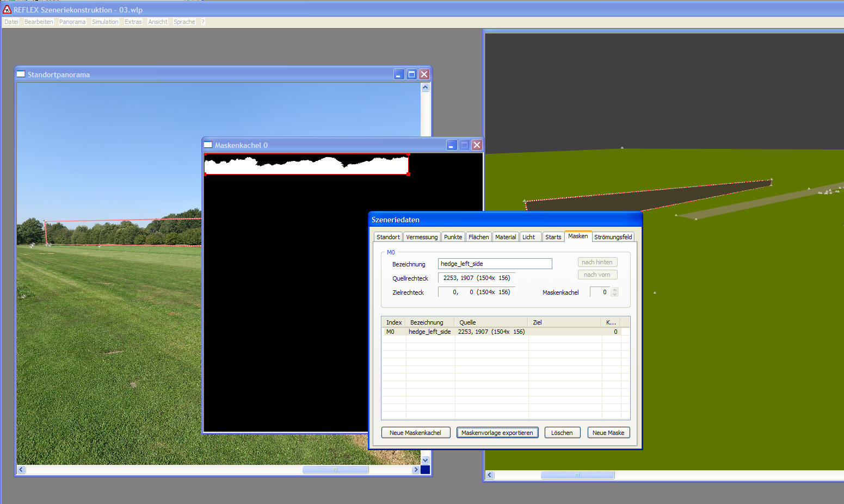844x504 pixels.
Task: Minimize the Maskenkachel 0 window
Action: (x=452, y=145)
